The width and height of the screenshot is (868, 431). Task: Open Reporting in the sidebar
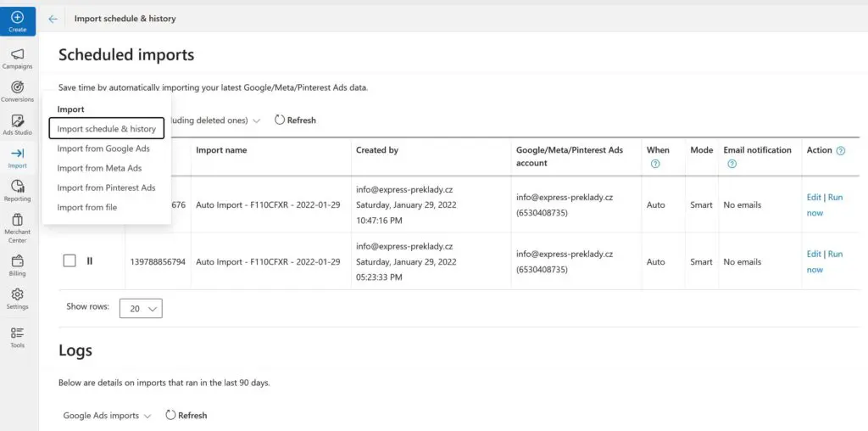(x=17, y=191)
